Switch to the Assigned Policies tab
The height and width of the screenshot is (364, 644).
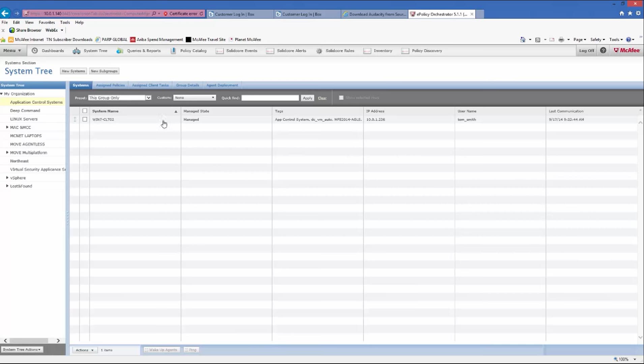(110, 85)
